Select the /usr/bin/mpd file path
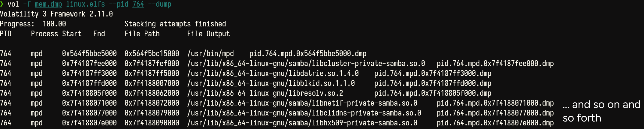This screenshot has width=644, height=129. 210,54
